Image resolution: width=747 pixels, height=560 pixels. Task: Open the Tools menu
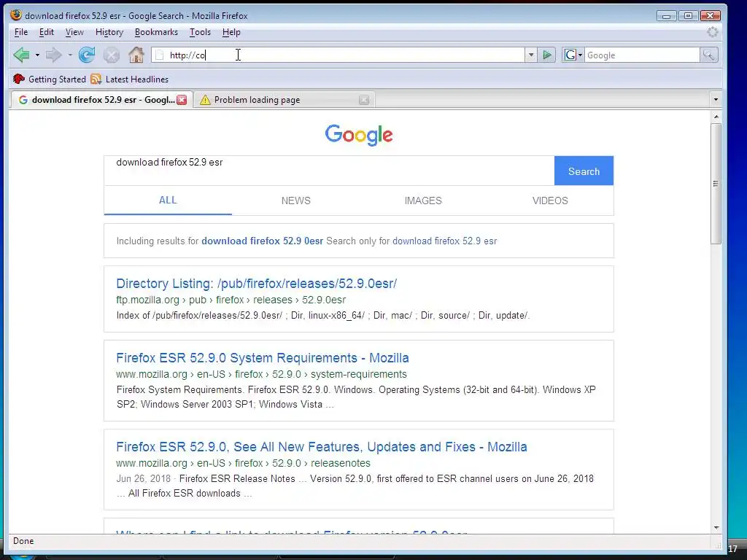click(x=200, y=32)
